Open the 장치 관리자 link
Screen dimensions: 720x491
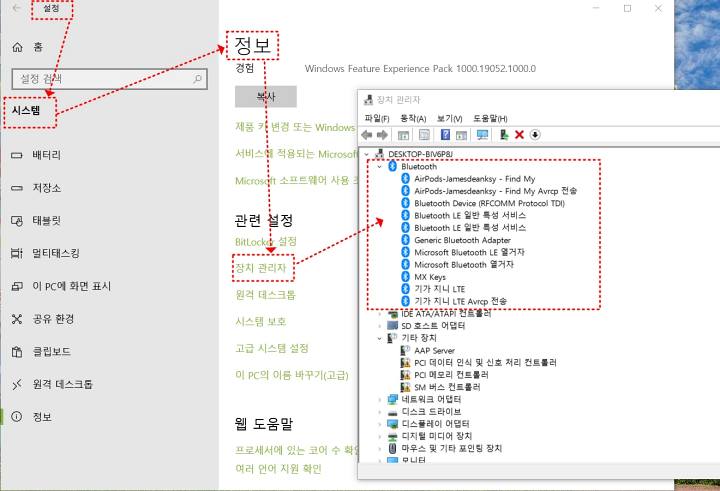(x=261, y=268)
